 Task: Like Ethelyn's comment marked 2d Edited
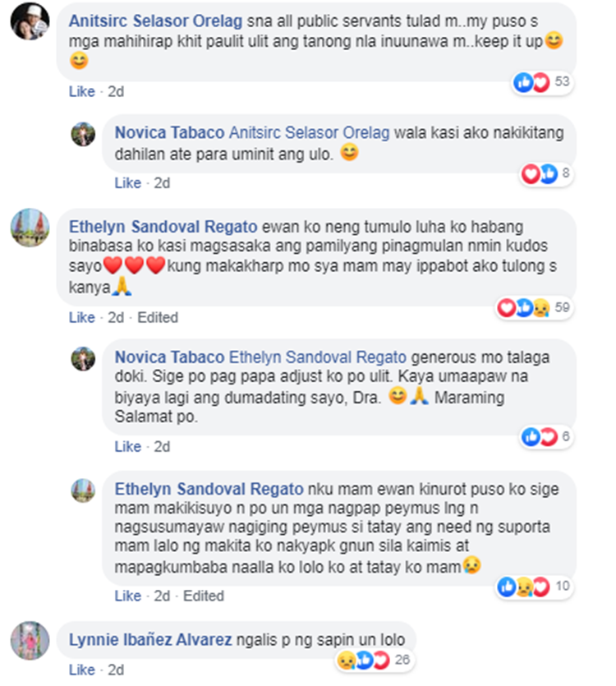82,318
